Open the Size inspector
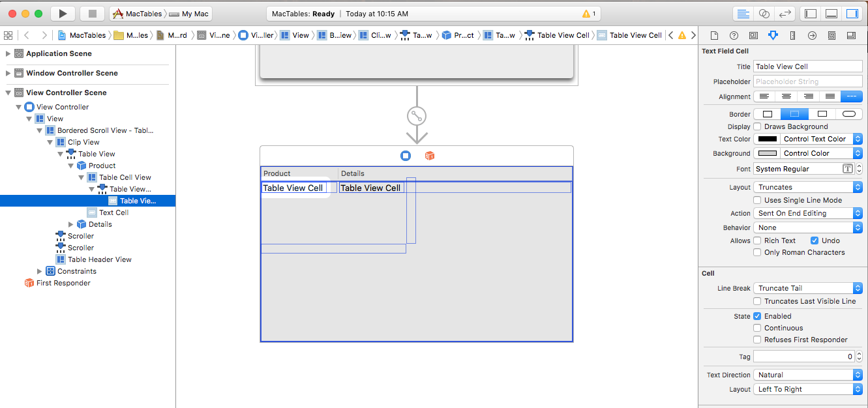Screen dimensions: 868x408 click(792, 36)
